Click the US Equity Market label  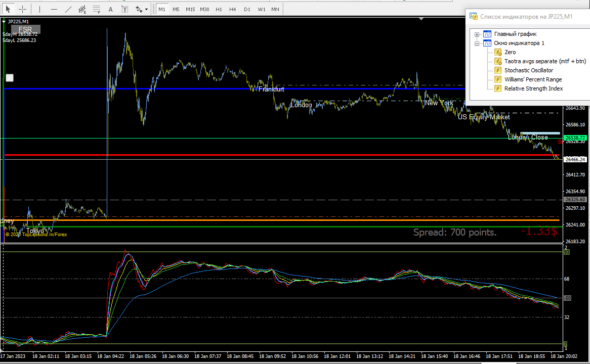[x=484, y=117]
